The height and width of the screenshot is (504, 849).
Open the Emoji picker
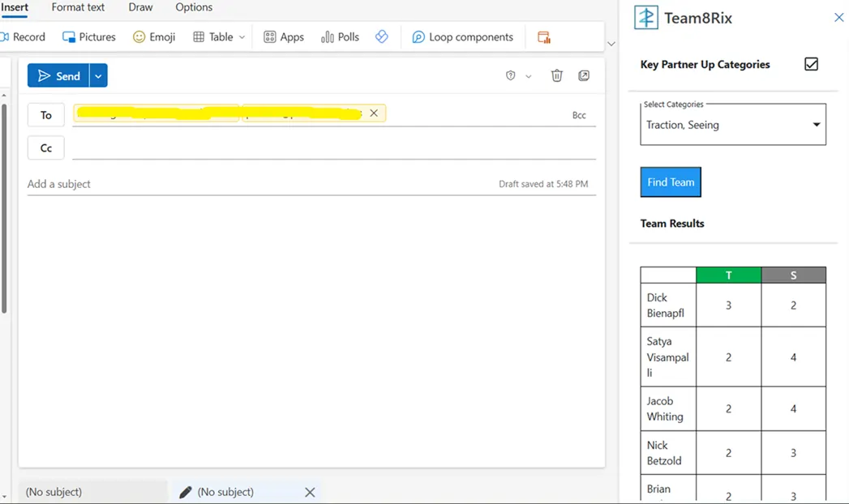[154, 36]
